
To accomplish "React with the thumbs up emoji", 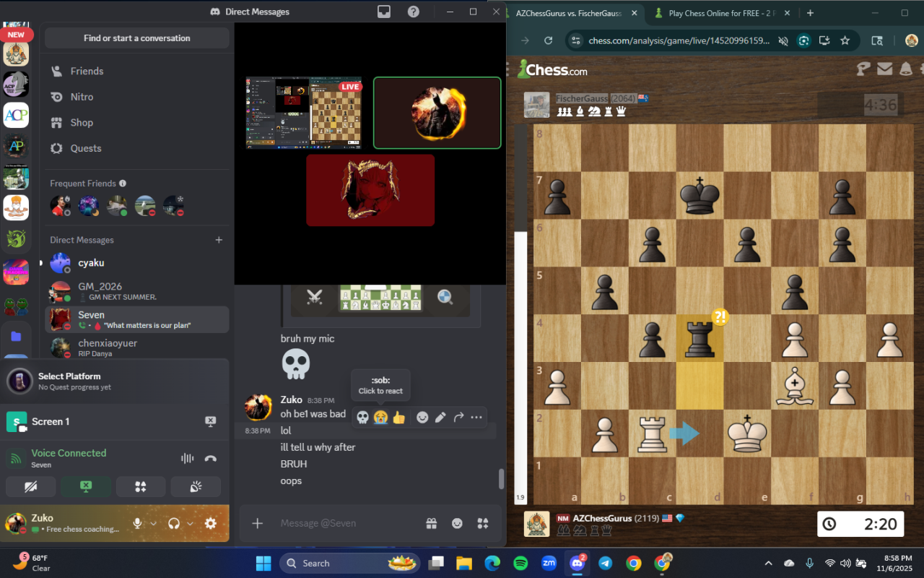I will coord(399,417).
